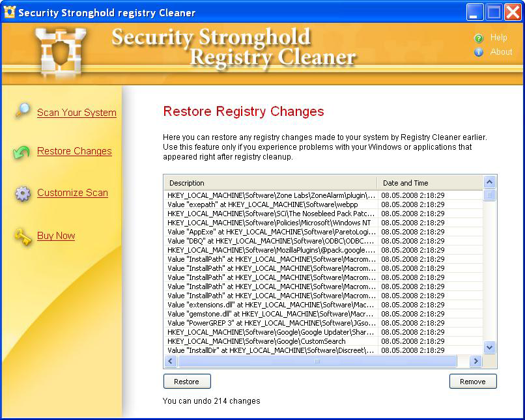This screenshot has height=420, width=525.
Task: Click the vertical scrollbar down arrow
Action: click(x=489, y=347)
